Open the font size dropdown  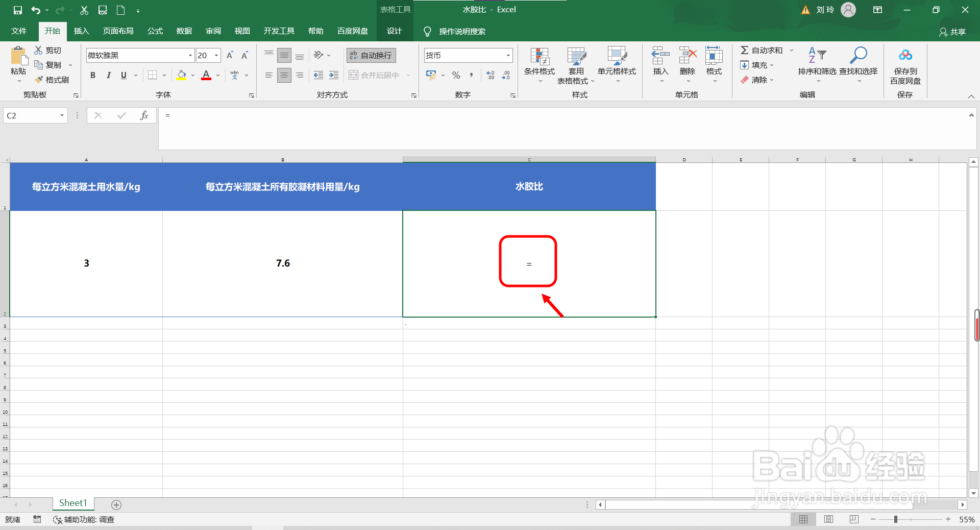point(216,55)
